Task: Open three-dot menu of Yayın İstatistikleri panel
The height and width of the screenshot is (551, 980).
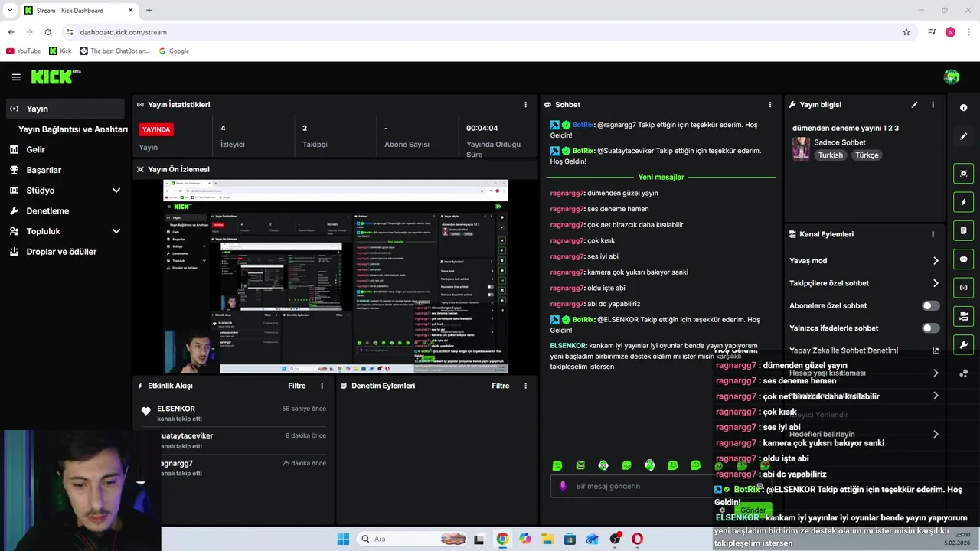Action: pyautogui.click(x=525, y=105)
